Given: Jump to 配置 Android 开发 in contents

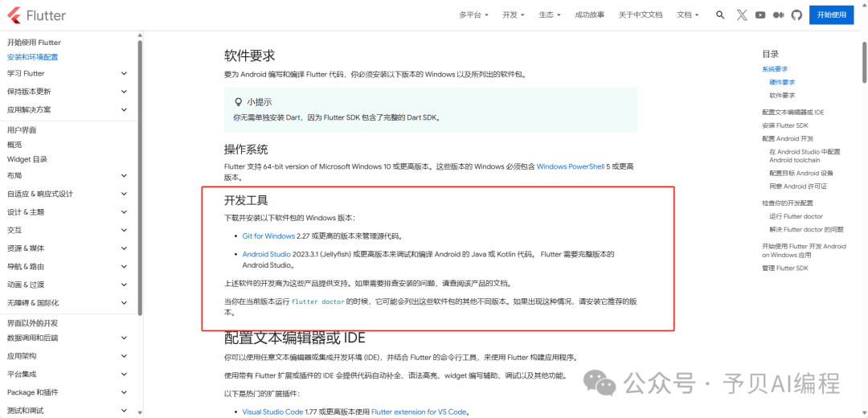Looking at the screenshot, I should pyautogui.click(x=788, y=138).
